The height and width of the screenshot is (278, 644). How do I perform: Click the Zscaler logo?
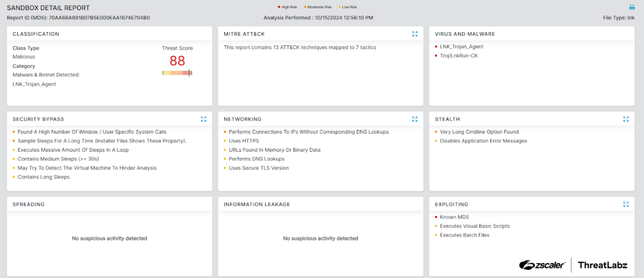[542, 265]
